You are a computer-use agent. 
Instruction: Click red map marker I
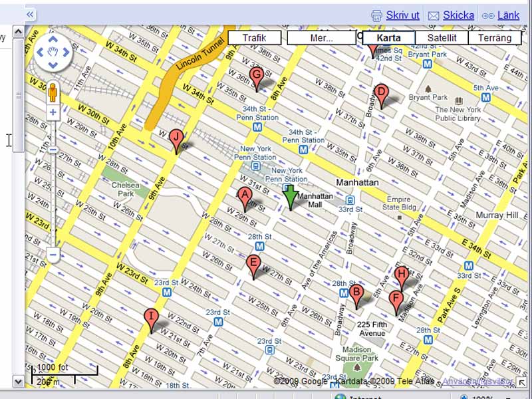152,319
